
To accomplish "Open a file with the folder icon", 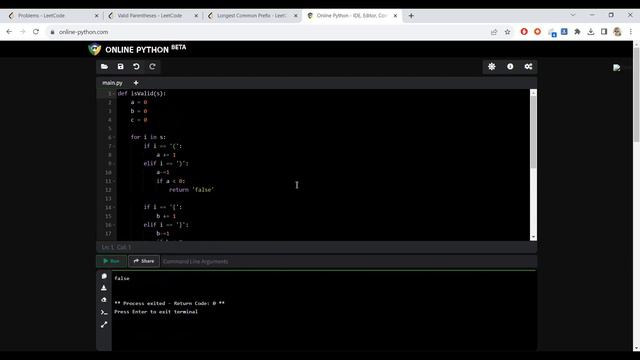I will click(x=104, y=67).
